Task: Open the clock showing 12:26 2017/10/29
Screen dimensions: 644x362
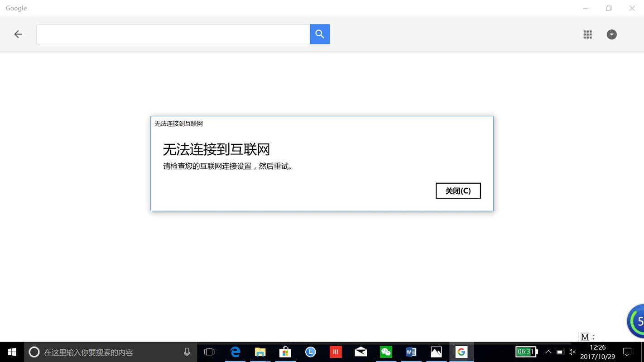Action: 597,352
